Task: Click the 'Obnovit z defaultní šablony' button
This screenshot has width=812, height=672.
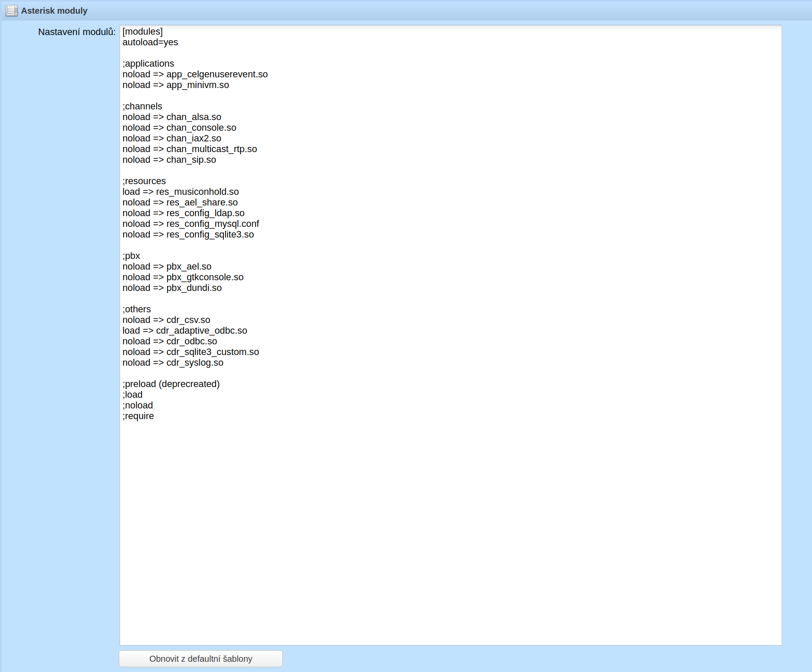Action: 201,659
